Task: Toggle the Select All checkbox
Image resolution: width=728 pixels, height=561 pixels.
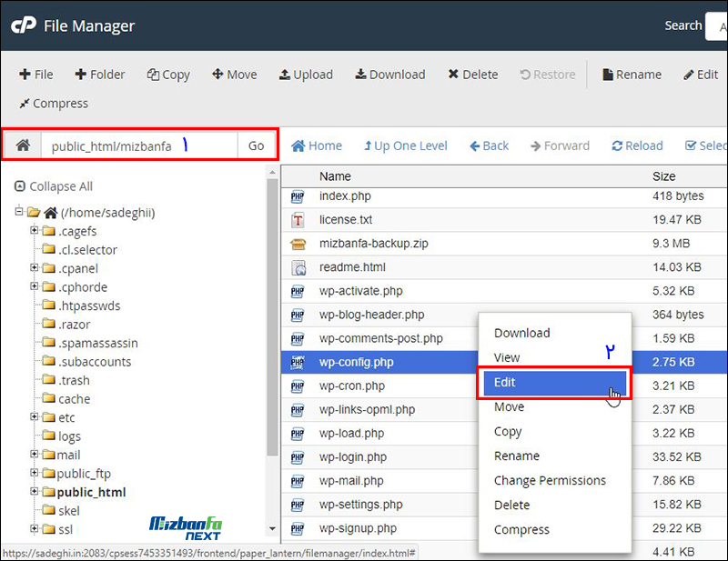Action: (691, 145)
